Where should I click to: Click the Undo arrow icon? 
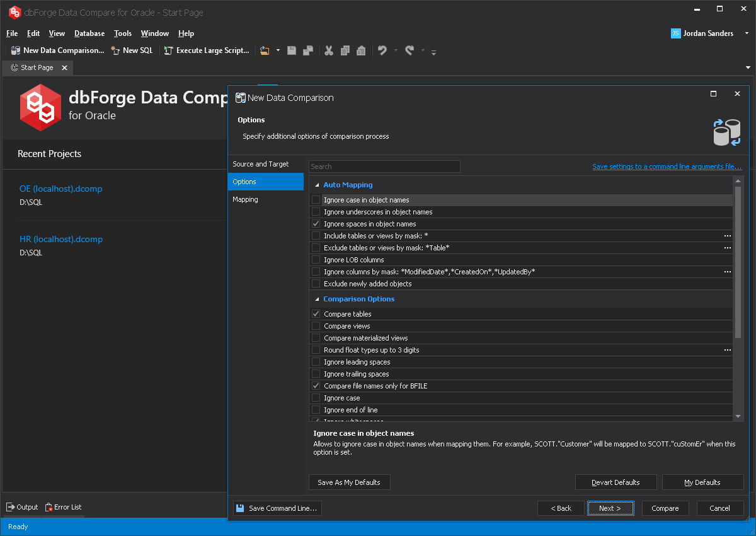click(382, 50)
